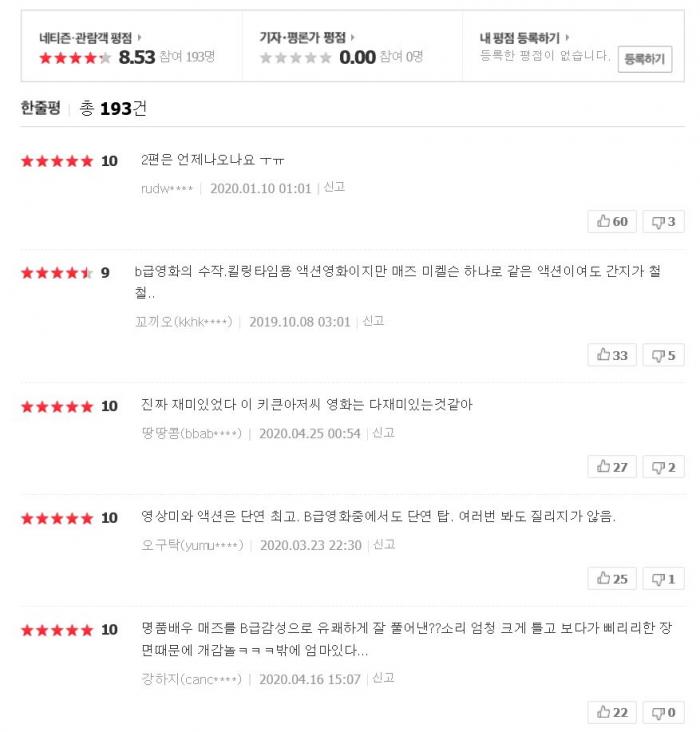Dislike the review with 0 thumbs down
The height and width of the screenshot is (732, 700).
[663, 712]
